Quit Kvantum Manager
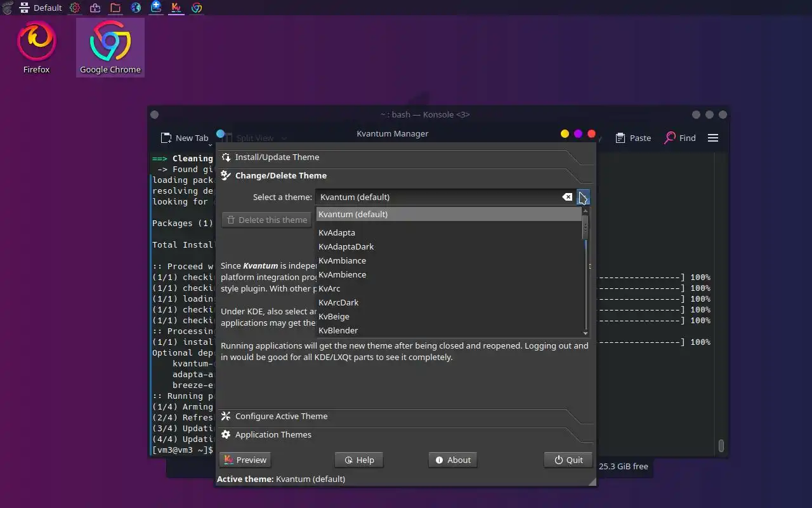Image resolution: width=812 pixels, height=508 pixels. pos(568,460)
